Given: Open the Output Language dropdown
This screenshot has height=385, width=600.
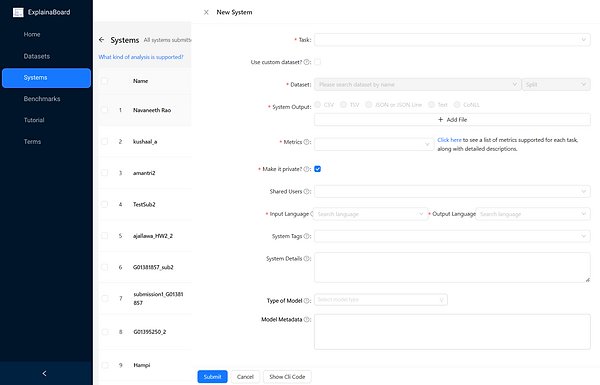Looking at the screenshot, I should (533, 214).
